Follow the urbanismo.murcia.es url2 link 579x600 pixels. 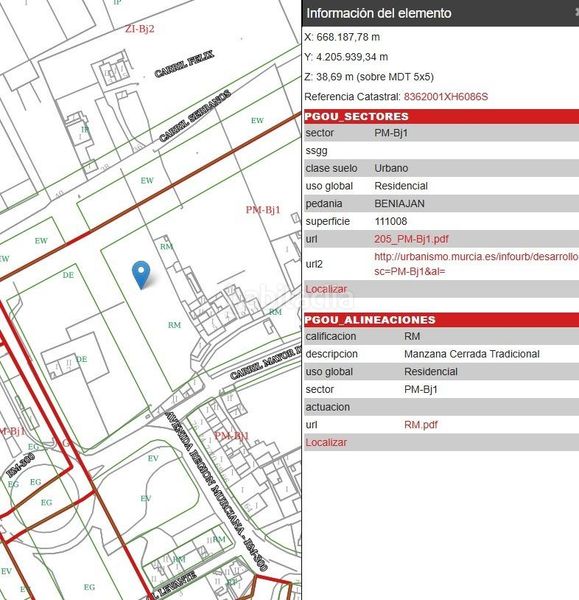point(476,264)
